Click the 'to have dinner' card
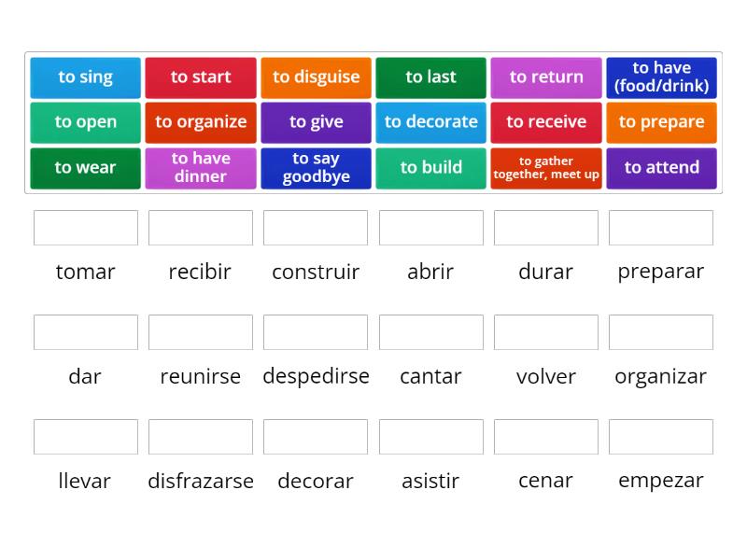747x560 pixels. click(200, 168)
